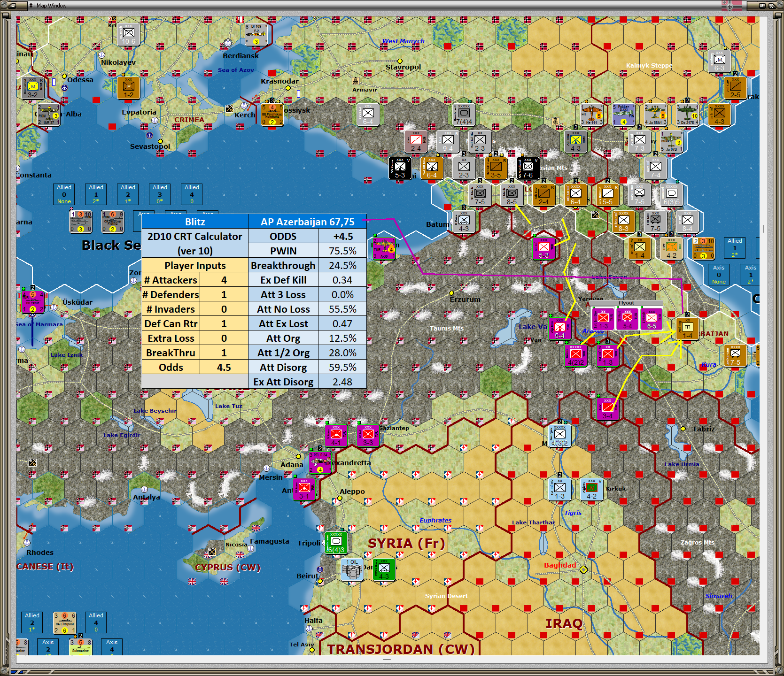Viewport: 784px width, 676px height.
Task: Restore the Map Window using title bar button
Action: click(762, 6)
